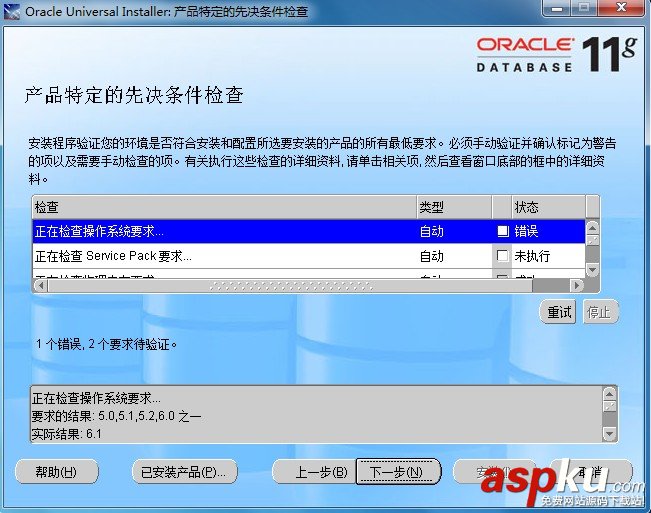Click the 停止 stop button
651x513 pixels.
600,312
